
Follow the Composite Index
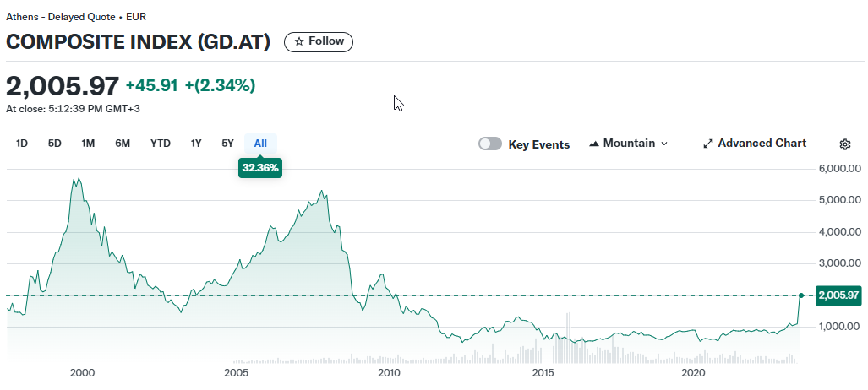pos(319,41)
